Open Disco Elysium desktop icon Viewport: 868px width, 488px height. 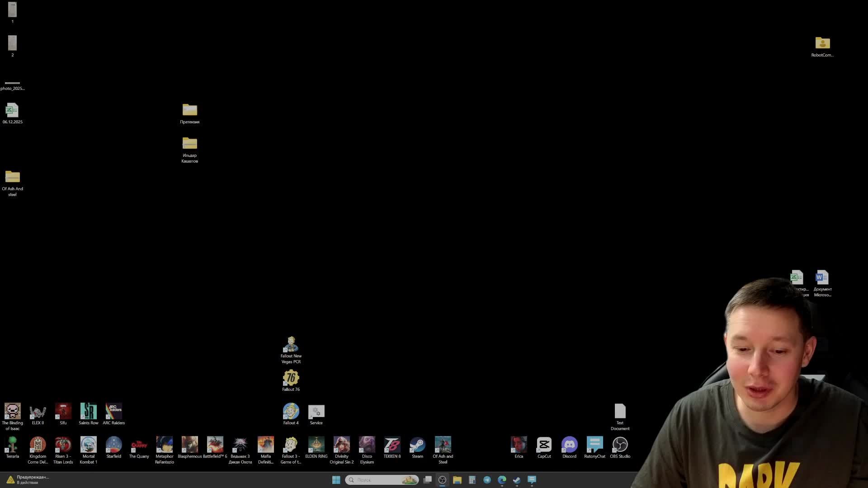click(367, 445)
